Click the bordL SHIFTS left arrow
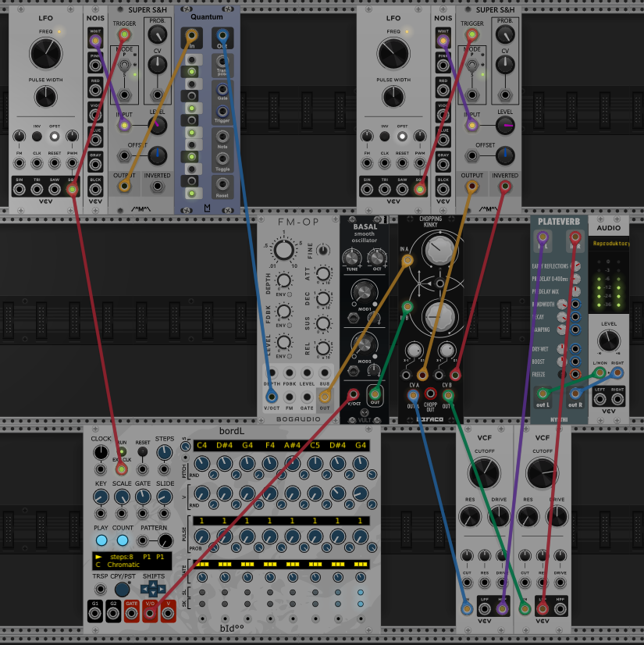Screen dimensions: 644x645 (x=144, y=590)
